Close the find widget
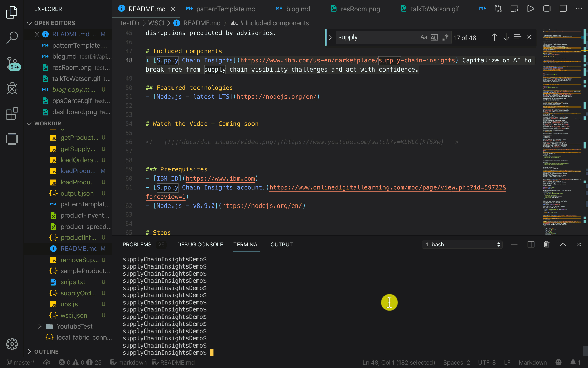The height and width of the screenshot is (368, 588). [x=529, y=37]
